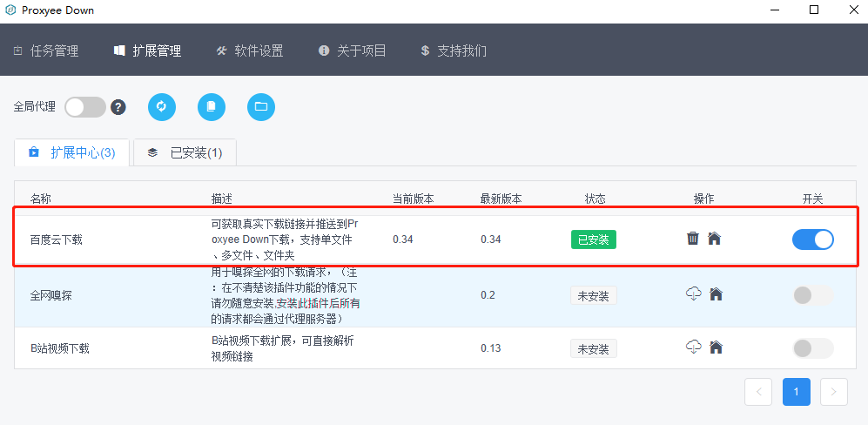Click the 名称 column header
868x425 pixels.
[40, 199]
